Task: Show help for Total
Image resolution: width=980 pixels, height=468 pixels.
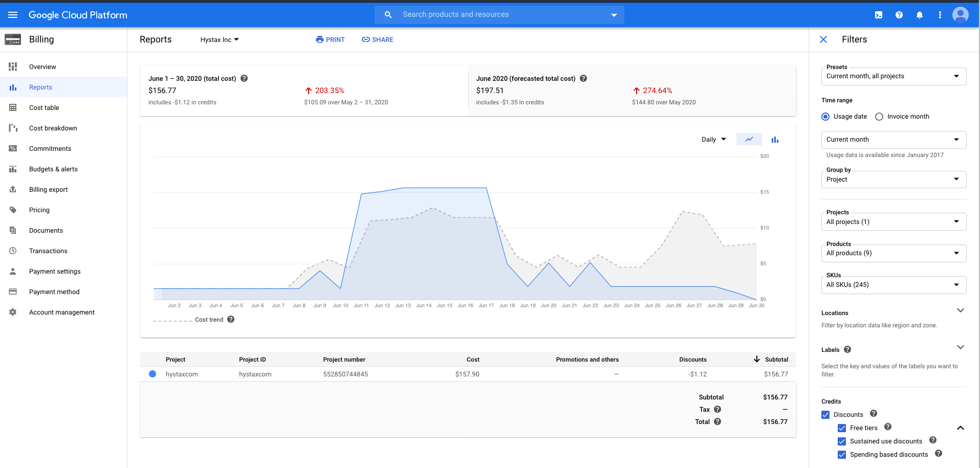Action: [717, 421]
